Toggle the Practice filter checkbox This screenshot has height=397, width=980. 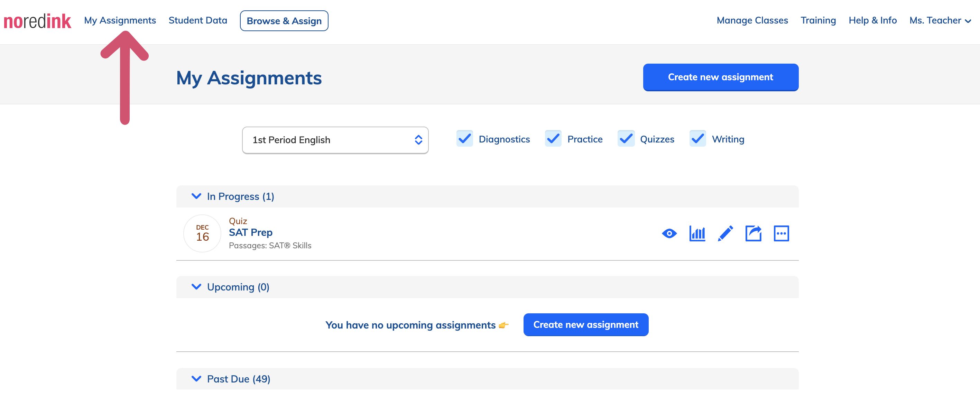point(553,139)
